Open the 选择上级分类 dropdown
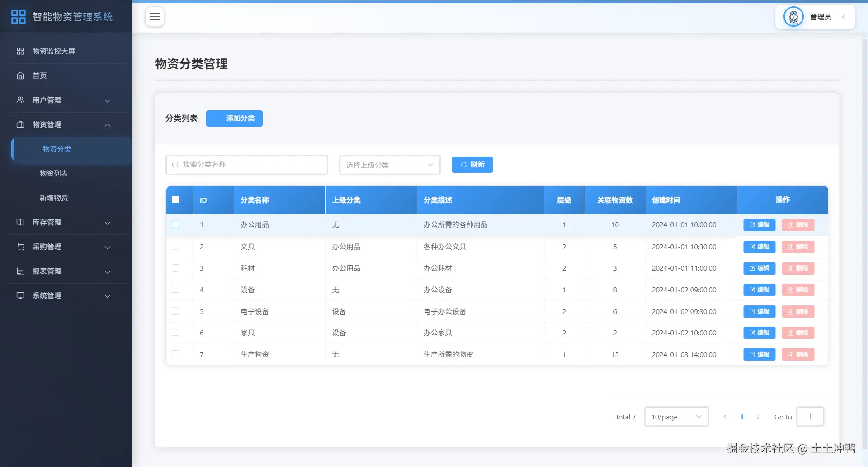 tap(390, 165)
